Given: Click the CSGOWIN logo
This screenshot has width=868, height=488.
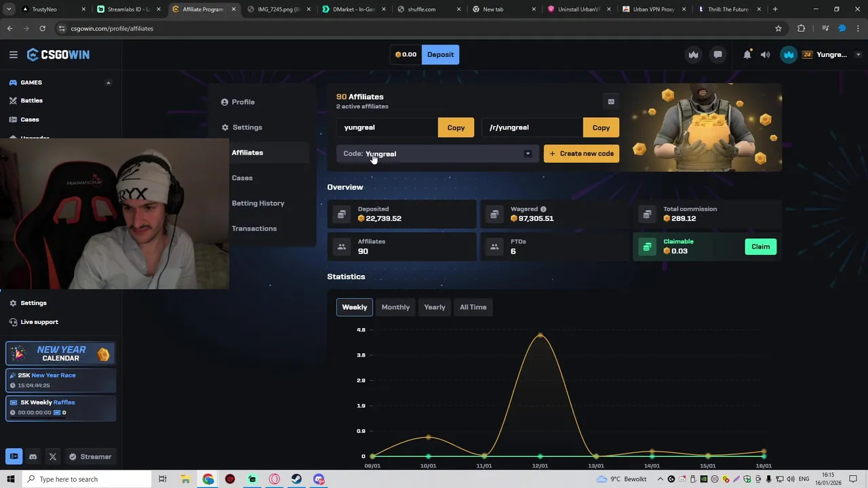Looking at the screenshot, I should [58, 55].
